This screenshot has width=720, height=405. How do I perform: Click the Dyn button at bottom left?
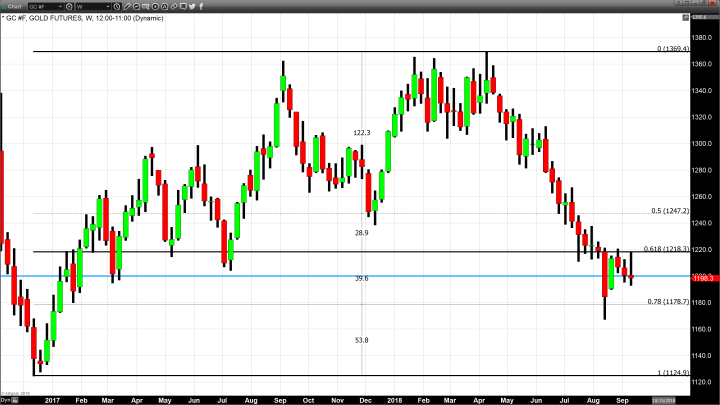[5, 398]
